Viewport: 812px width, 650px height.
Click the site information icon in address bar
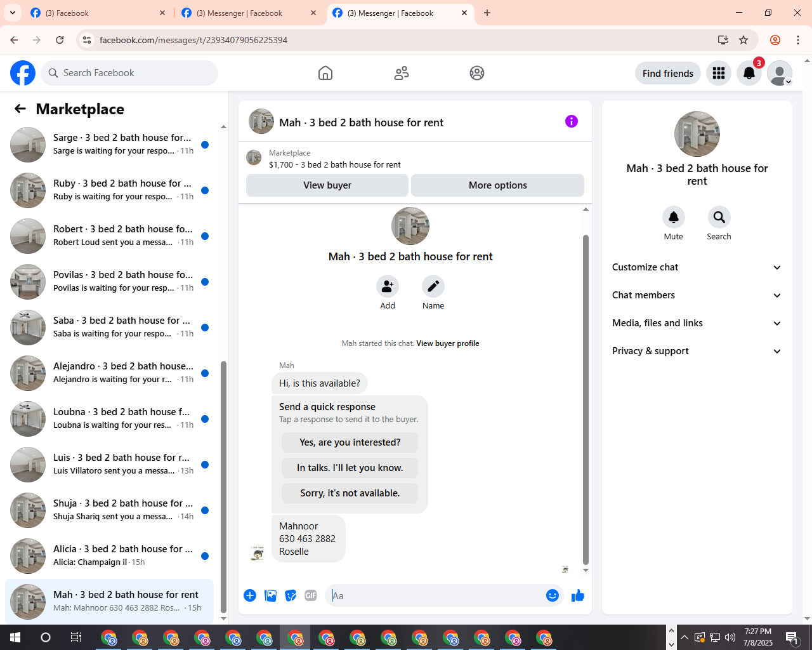87,40
